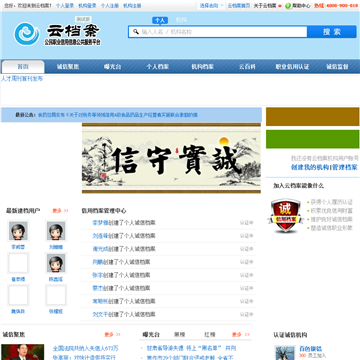The height and width of the screenshot is (360, 360).
Task: Select the 机构 search tab
Action: click(x=181, y=20)
